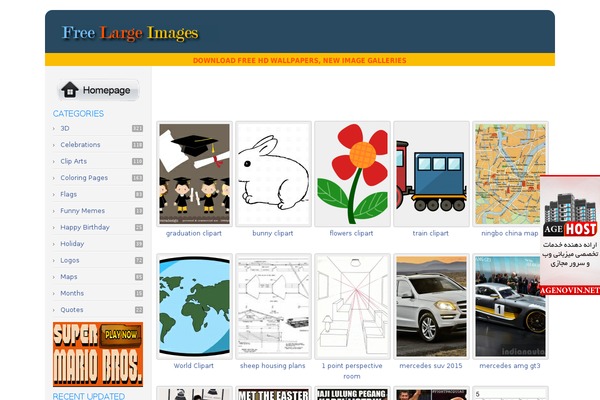Open the Clip Arts category
The image size is (600, 400).
(73, 161)
